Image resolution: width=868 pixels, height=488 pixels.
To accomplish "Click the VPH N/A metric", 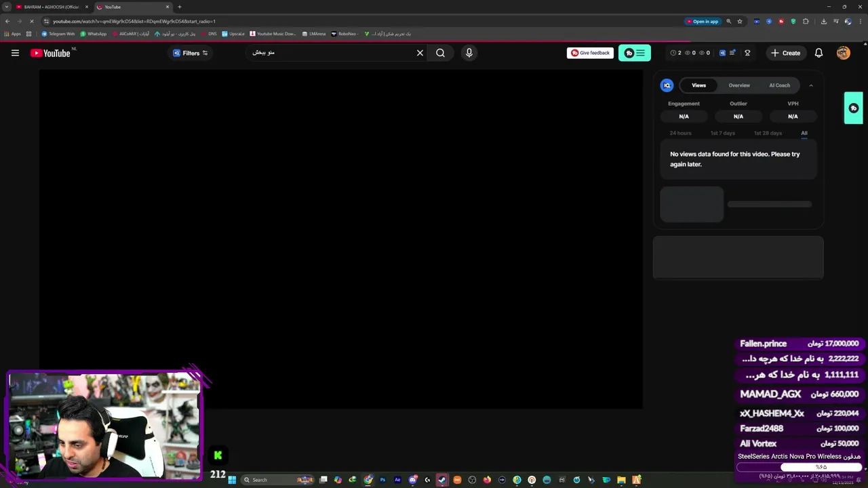I will click(793, 116).
